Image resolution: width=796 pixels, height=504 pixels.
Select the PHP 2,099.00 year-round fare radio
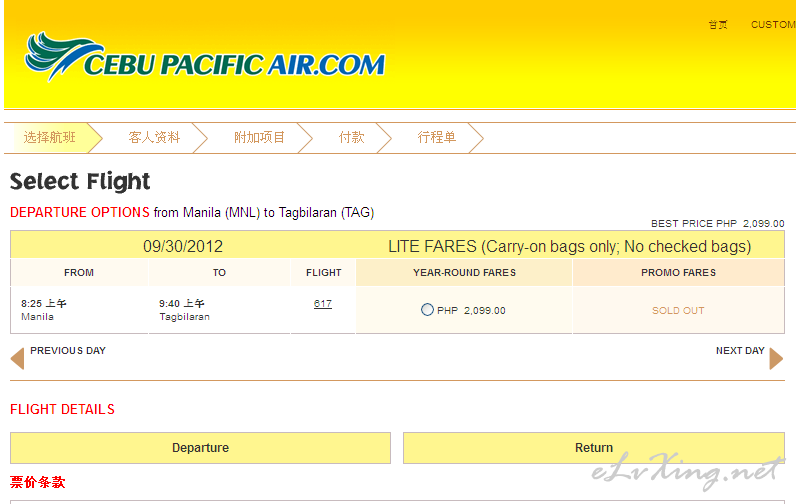pyautogui.click(x=427, y=310)
